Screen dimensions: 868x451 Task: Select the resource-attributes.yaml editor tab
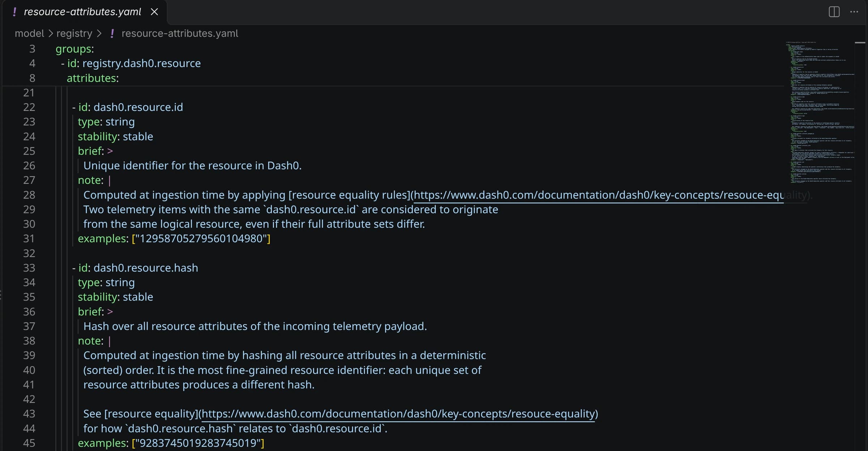(x=84, y=12)
